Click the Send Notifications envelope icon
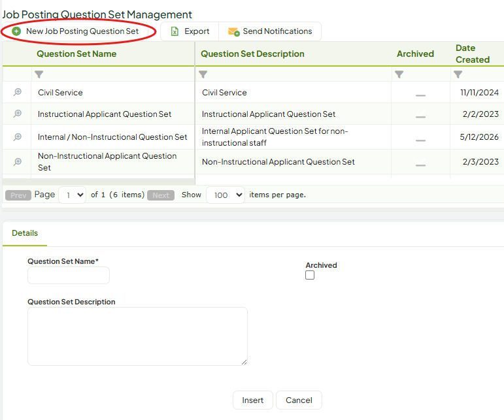 (x=233, y=31)
